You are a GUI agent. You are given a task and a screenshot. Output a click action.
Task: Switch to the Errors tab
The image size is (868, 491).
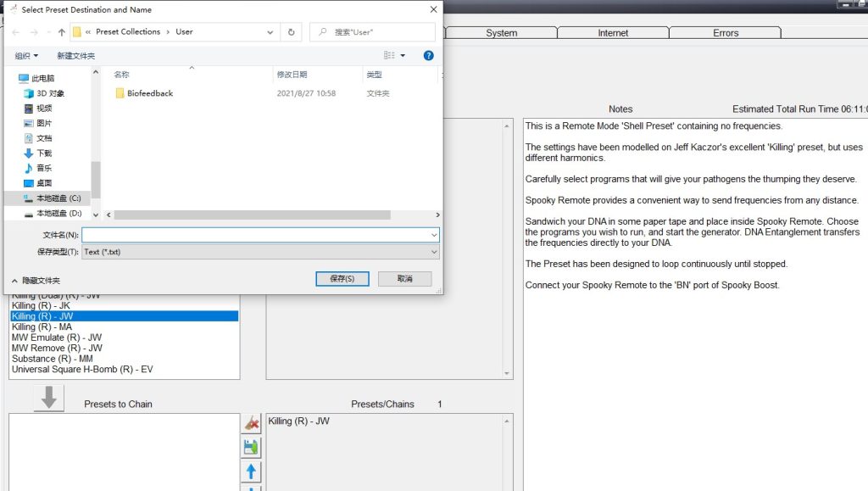(726, 33)
